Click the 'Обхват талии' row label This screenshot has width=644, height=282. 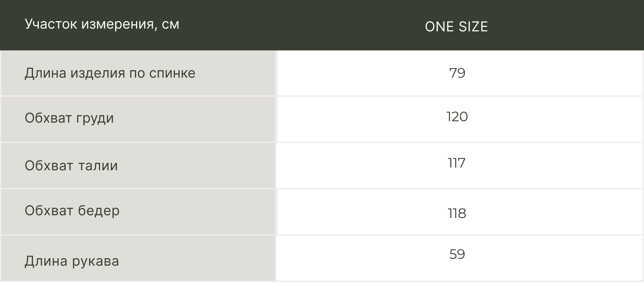[71, 166]
